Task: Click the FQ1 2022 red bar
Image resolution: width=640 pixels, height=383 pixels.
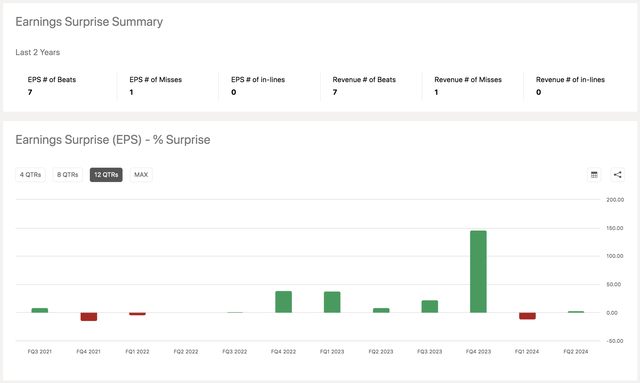Action: pyautogui.click(x=138, y=314)
